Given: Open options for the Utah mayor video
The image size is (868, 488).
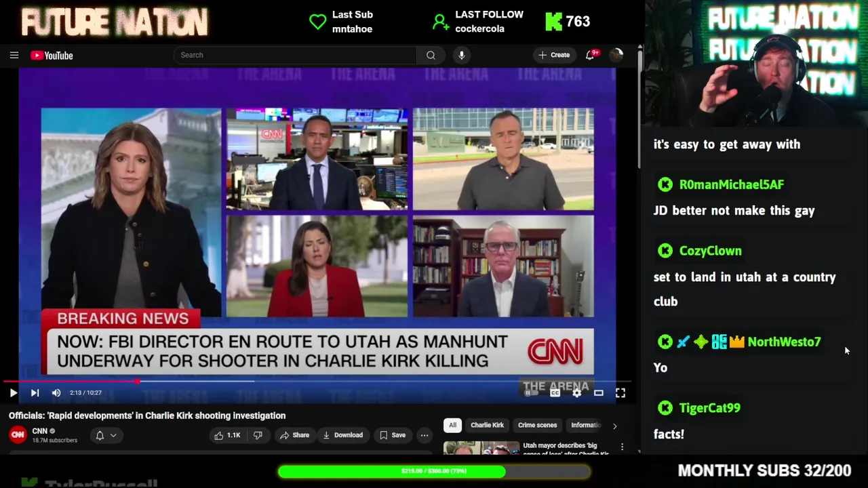Looking at the screenshot, I should point(622,447).
